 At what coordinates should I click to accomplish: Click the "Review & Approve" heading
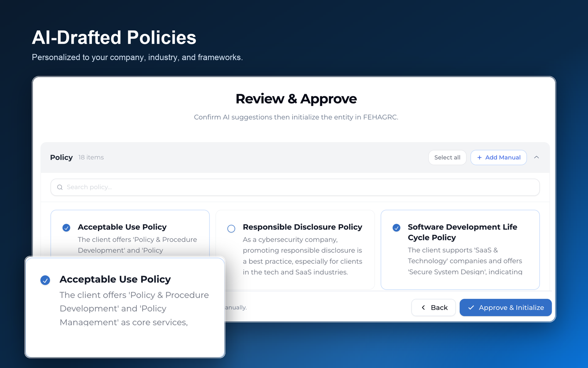point(296,99)
